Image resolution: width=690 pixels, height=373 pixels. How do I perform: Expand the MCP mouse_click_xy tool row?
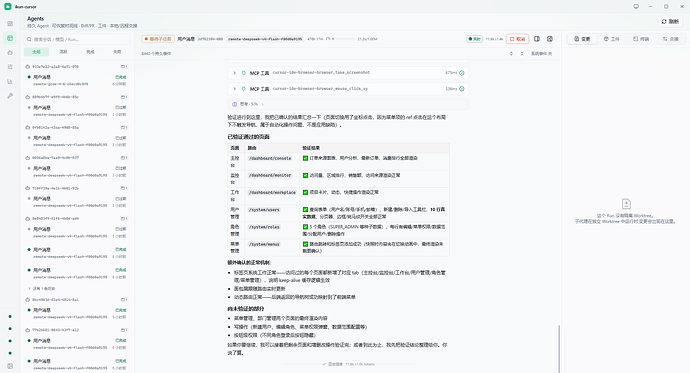[348, 89]
